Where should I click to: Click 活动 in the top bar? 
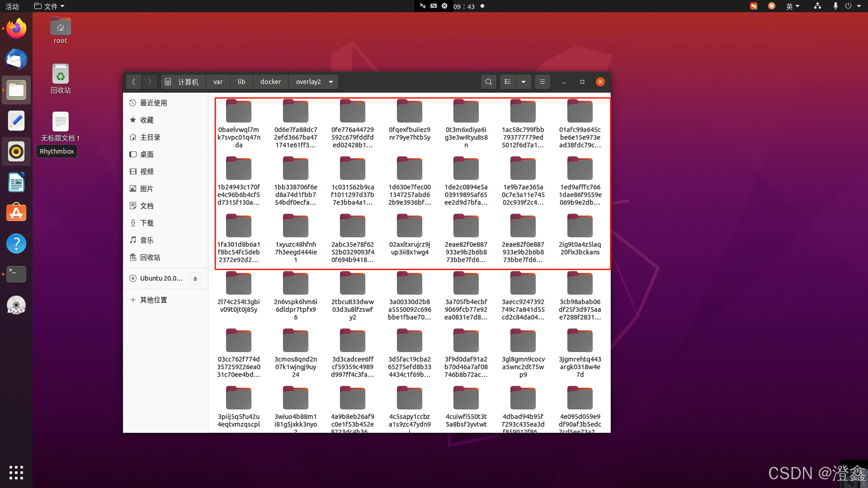click(12, 6)
